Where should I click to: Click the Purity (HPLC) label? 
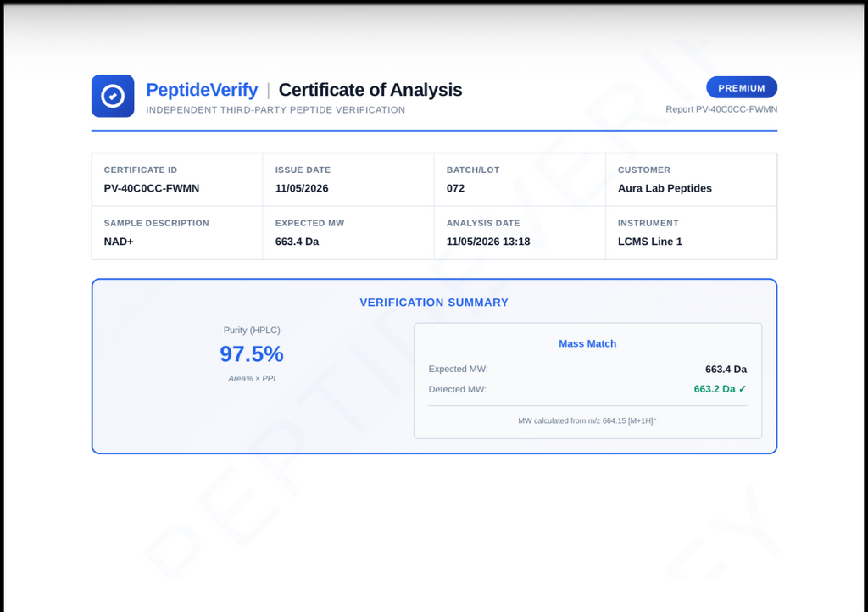252,331
